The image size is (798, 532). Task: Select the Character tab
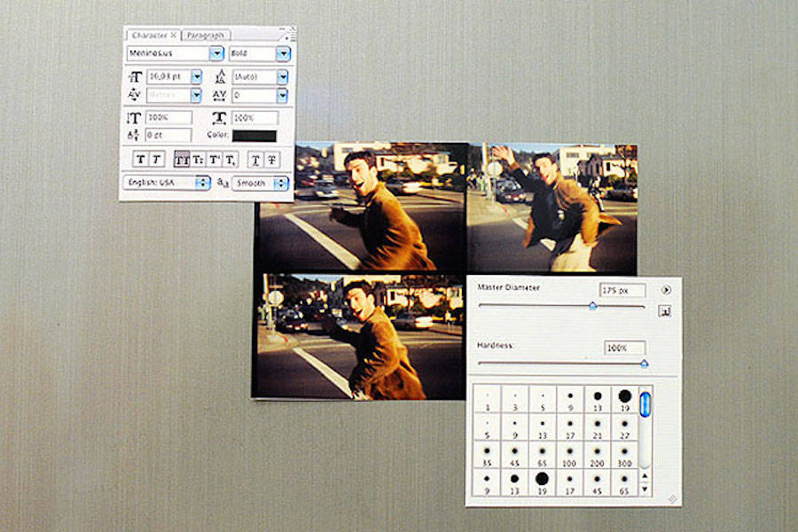tap(150, 35)
